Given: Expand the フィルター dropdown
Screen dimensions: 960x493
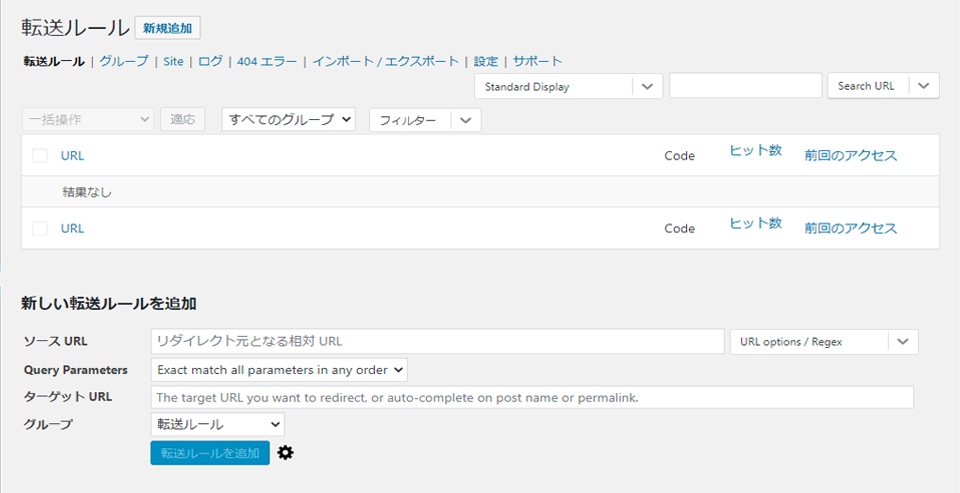Looking at the screenshot, I should [x=425, y=120].
